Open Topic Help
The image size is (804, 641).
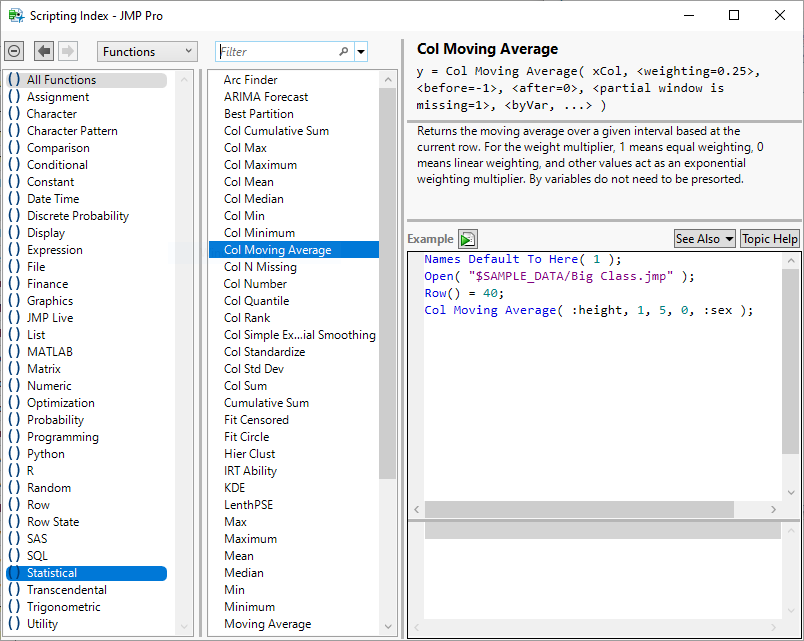click(769, 239)
